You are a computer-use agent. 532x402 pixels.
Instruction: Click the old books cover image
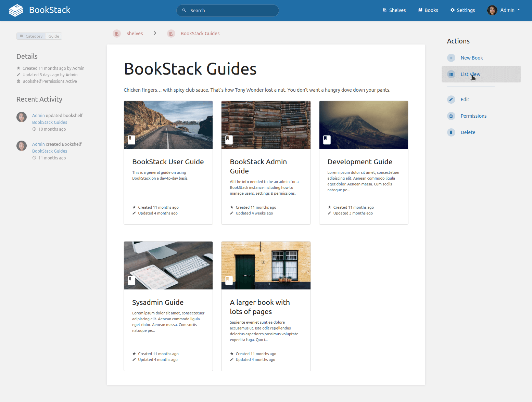(266, 125)
